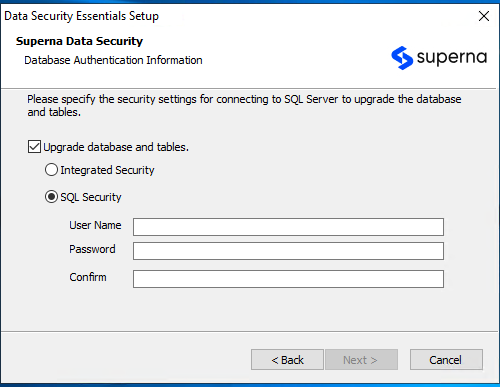Focus the User Name input field
This screenshot has height=387, width=500.
tap(288, 227)
